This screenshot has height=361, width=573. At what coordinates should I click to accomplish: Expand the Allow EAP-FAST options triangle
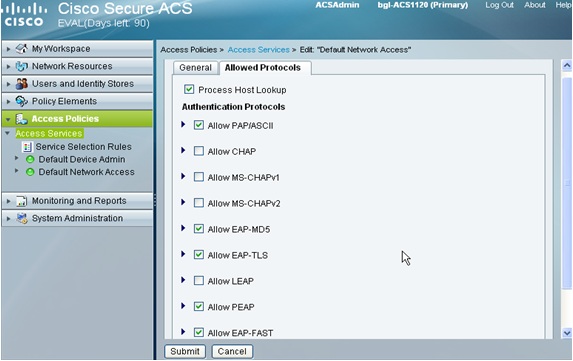point(183,332)
